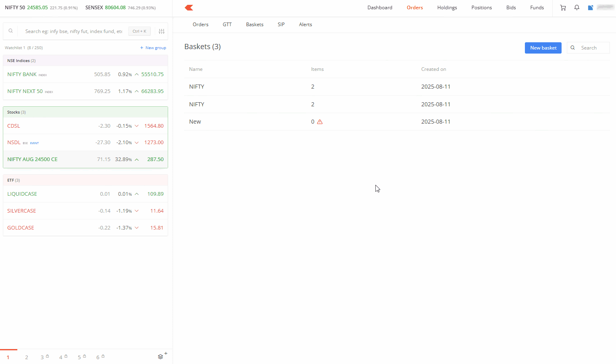
Task: Click the Kite logo icon
Action: click(x=189, y=8)
